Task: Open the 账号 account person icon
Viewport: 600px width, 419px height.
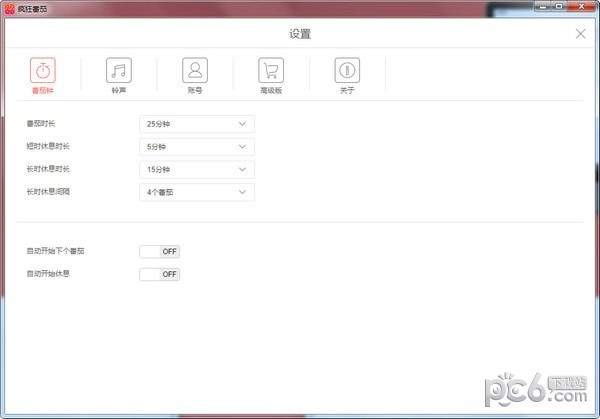Action: 195,70
